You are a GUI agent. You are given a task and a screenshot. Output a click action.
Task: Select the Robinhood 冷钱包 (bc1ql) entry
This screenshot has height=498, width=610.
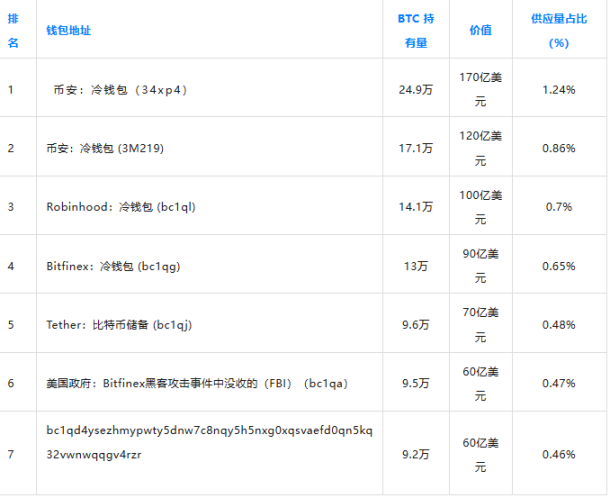120,207
